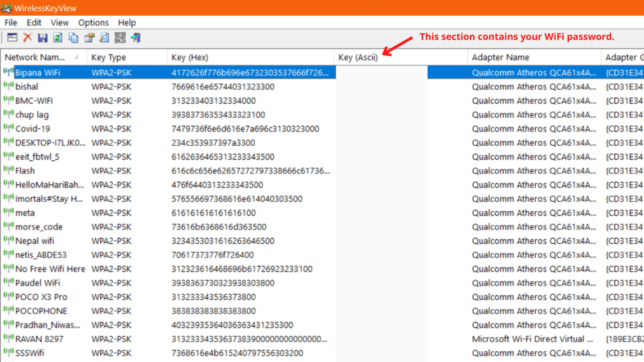Sort by the Key Type column header

tap(127, 57)
